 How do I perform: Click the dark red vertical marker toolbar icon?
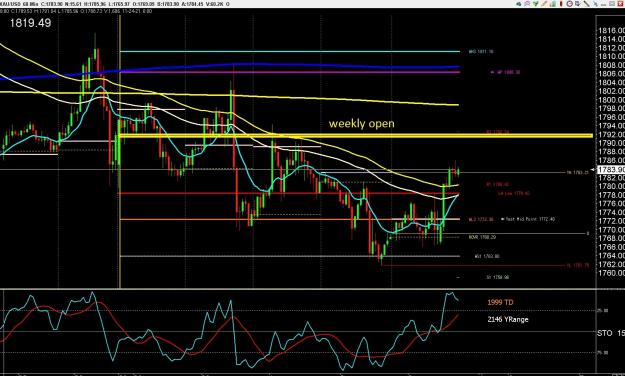[x=561, y=4]
